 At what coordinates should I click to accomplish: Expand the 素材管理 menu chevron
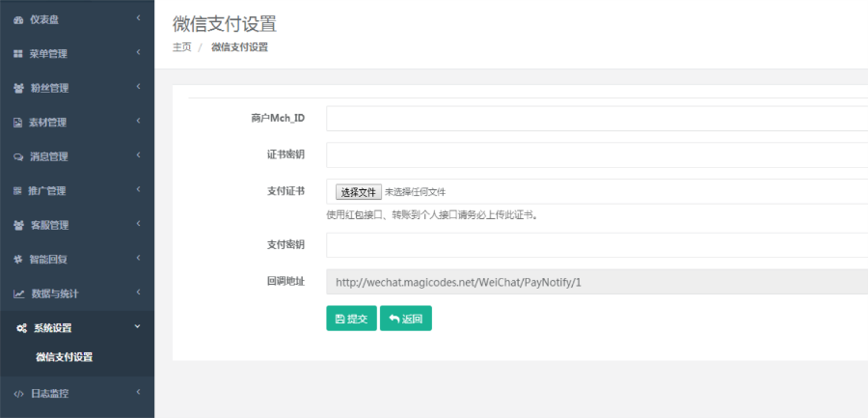(x=138, y=121)
